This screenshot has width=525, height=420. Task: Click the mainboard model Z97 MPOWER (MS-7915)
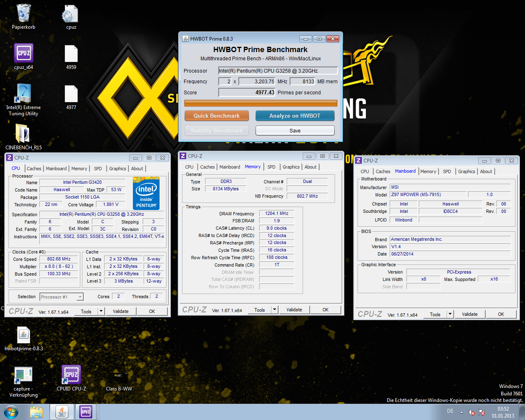click(428, 194)
